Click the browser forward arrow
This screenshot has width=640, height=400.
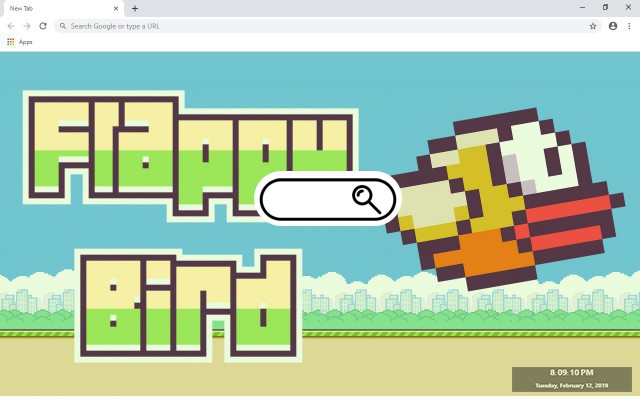pyautogui.click(x=27, y=26)
